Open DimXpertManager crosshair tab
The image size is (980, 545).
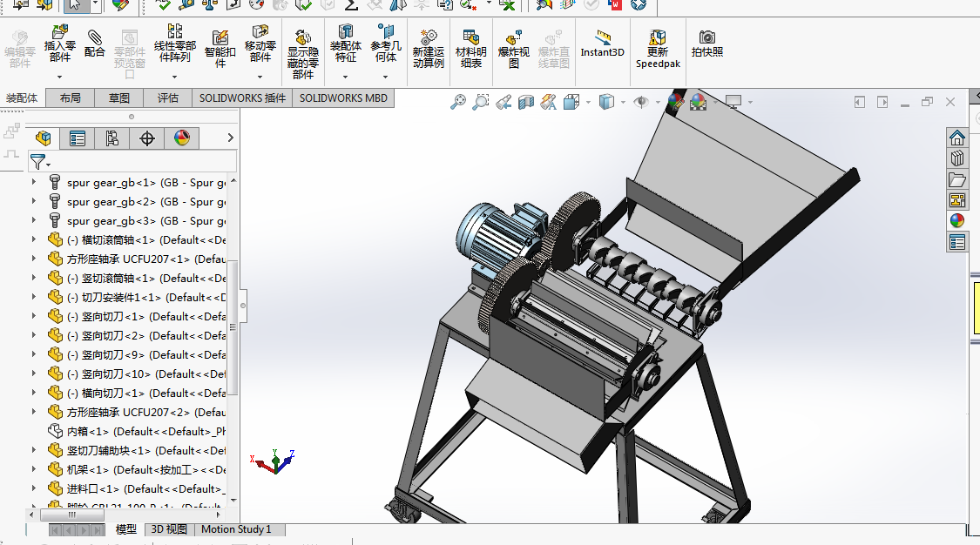147,138
